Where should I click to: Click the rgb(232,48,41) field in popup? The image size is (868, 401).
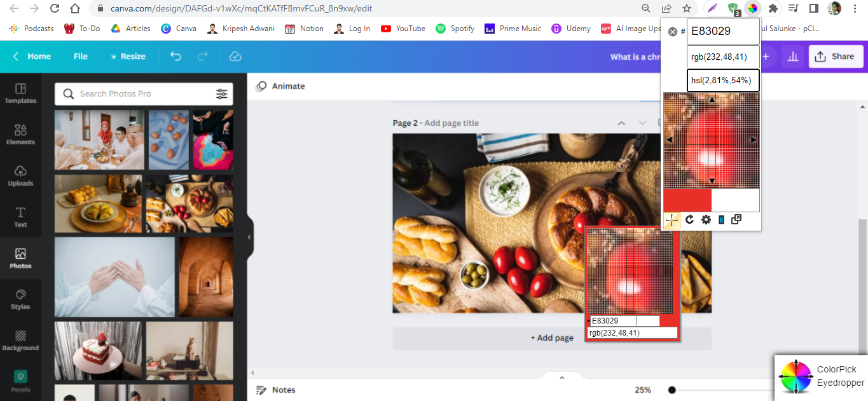(723, 57)
